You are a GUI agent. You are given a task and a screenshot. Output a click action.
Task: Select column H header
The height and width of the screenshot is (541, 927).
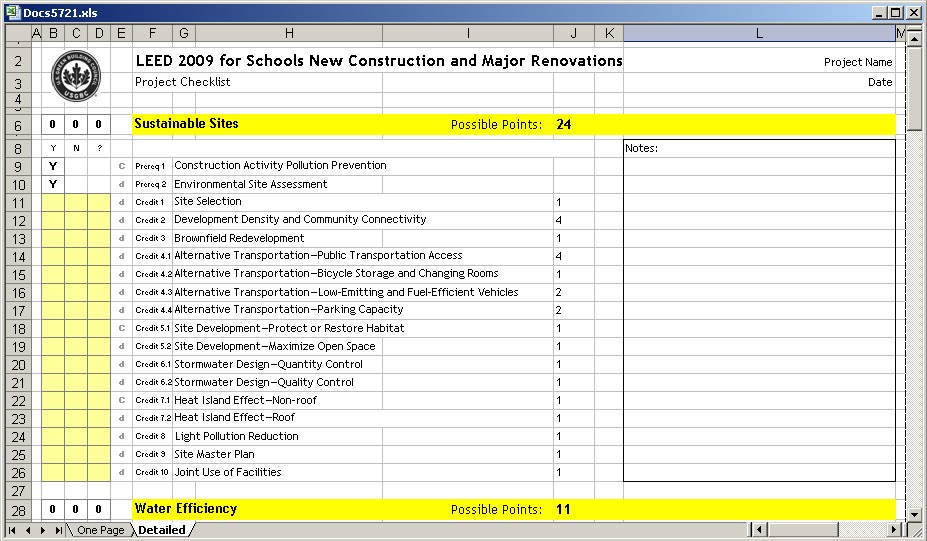289,33
